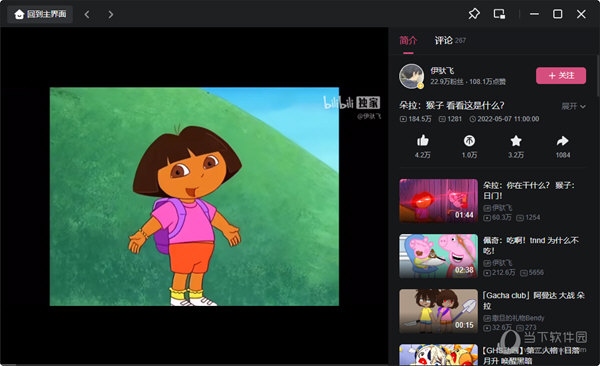Open thumbnail of video lasting 01:44
Image resolution: width=600 pixels, height=366 pixels.
coord(439,201)
